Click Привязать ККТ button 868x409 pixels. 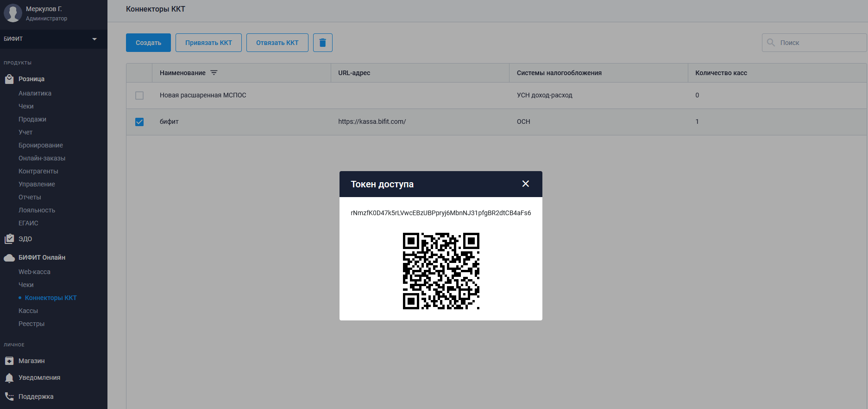point(208,43)
